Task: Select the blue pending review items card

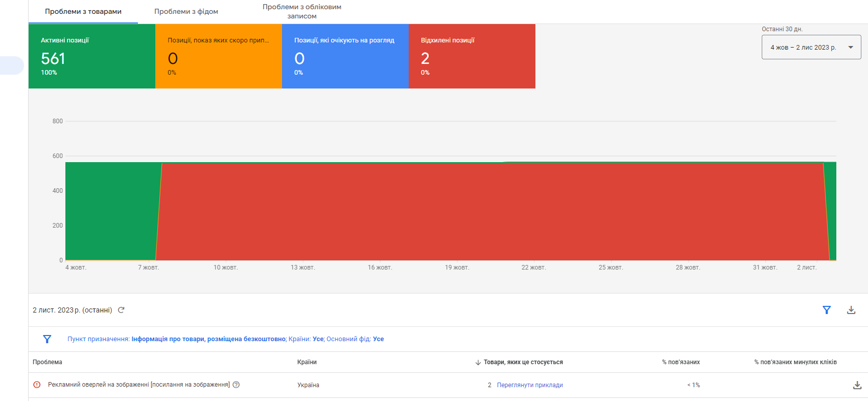Action: pyautogui.click(x=345, y=56)
